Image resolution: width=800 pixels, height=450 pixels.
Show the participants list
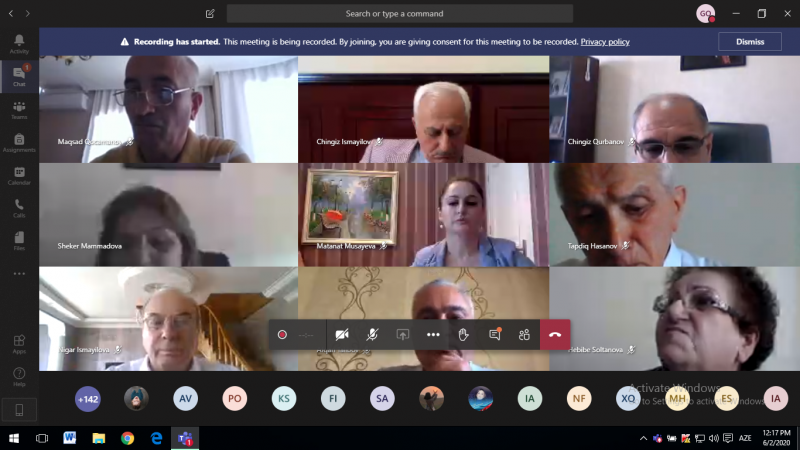[x=524, y=335]
